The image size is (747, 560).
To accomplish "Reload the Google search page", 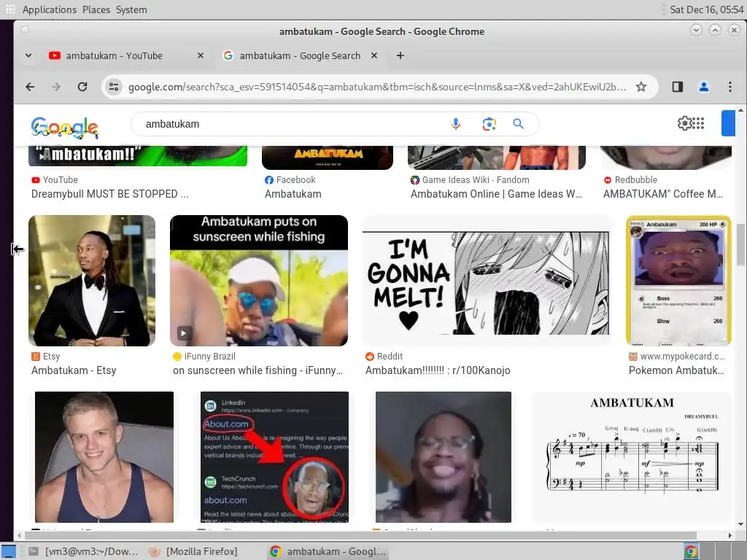I will 82,87.
